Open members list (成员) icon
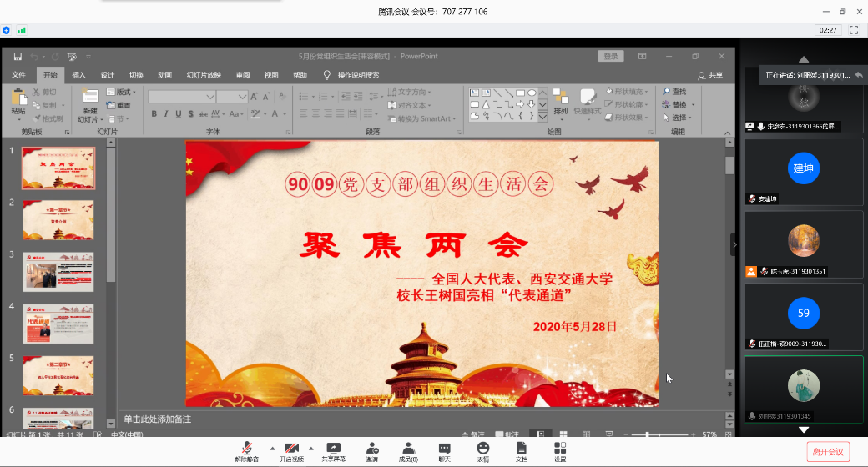The width and height of the screenshot is (868, 467). (x=408, y=449)
